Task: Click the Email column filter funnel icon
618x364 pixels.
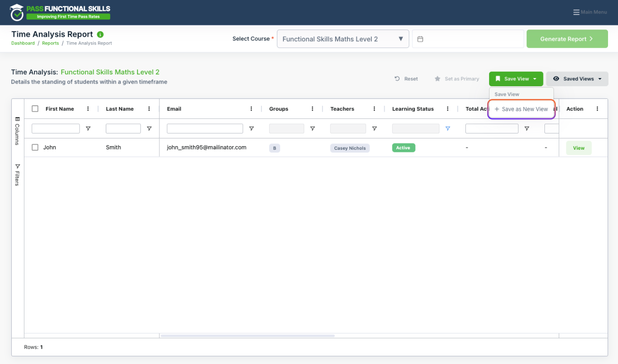Action: point(251,129)
